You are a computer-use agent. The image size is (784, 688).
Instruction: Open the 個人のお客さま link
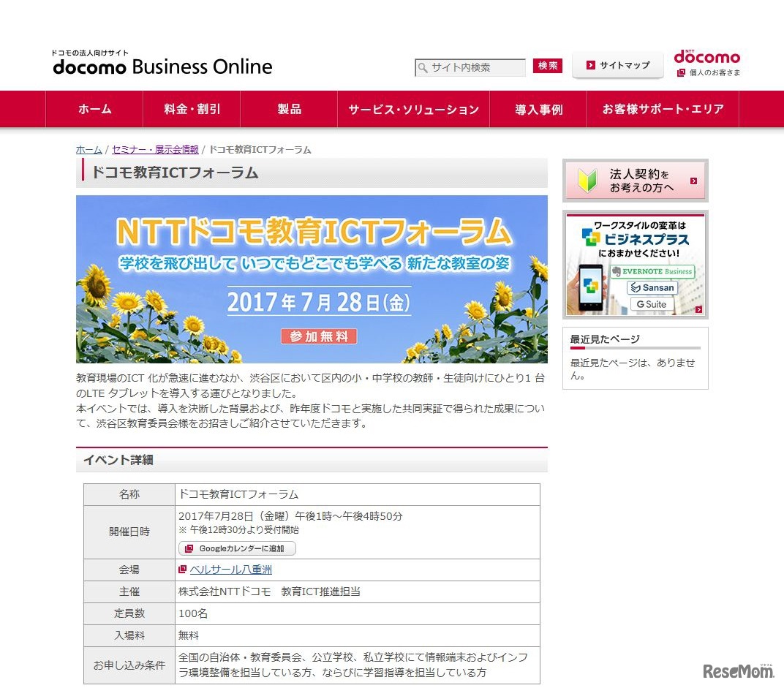pos(715,73)
